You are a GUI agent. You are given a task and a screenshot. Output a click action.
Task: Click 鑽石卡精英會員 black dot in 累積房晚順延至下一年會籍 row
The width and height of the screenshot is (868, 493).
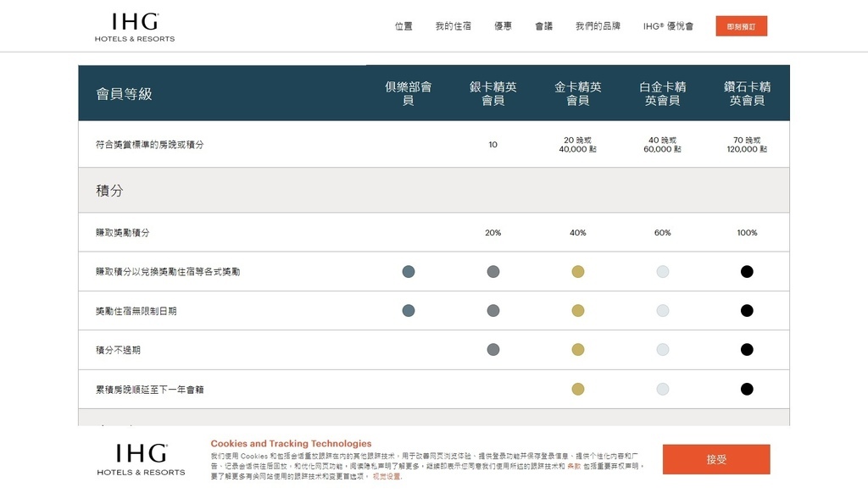(747, 389)
